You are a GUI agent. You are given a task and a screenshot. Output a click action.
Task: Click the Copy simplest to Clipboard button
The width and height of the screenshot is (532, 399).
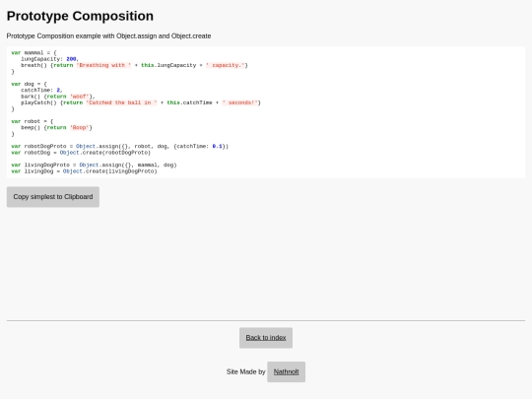(x=53, y=197)
